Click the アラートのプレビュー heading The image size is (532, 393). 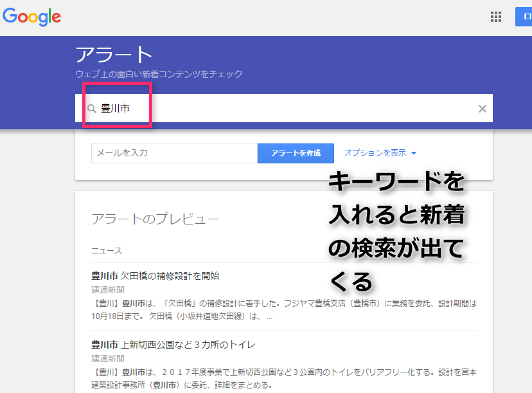pos(155,219)
